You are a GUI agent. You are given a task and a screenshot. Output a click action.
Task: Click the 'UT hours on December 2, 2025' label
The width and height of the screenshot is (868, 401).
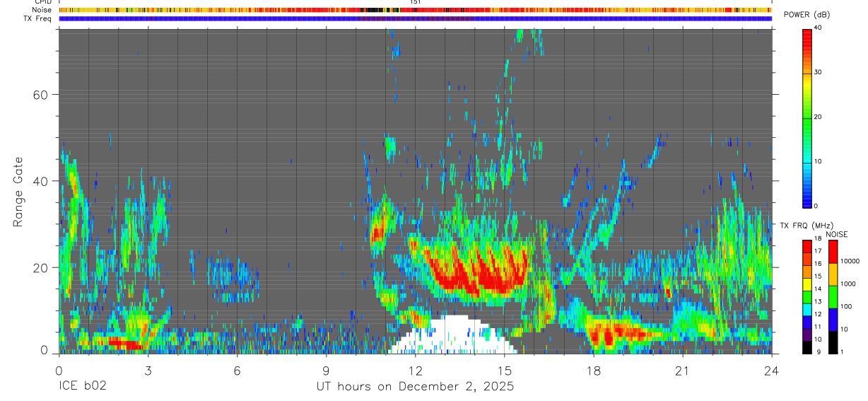point(415,387)
